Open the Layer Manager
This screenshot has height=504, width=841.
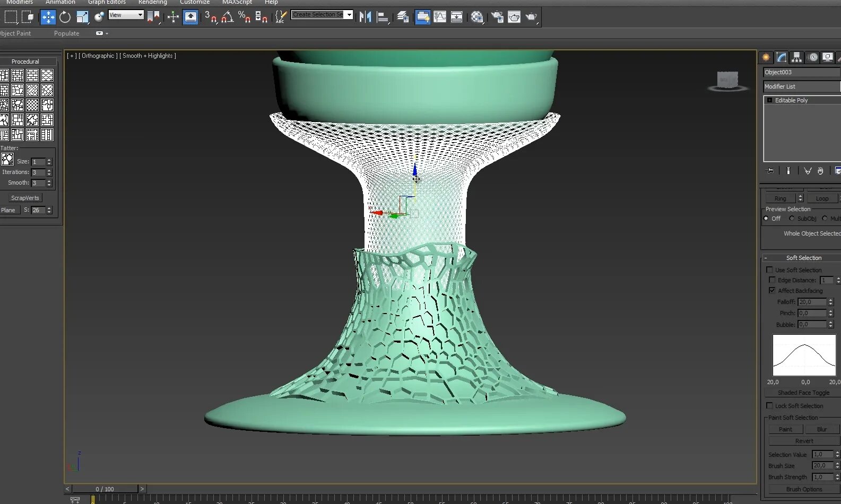[403, 17]
